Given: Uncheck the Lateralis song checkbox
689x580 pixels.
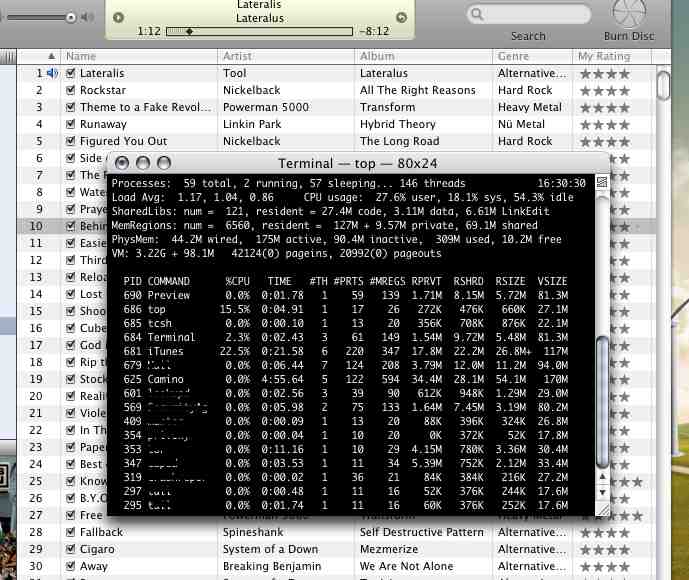Looking at the screenshot, I should click(x=70, y=73).
